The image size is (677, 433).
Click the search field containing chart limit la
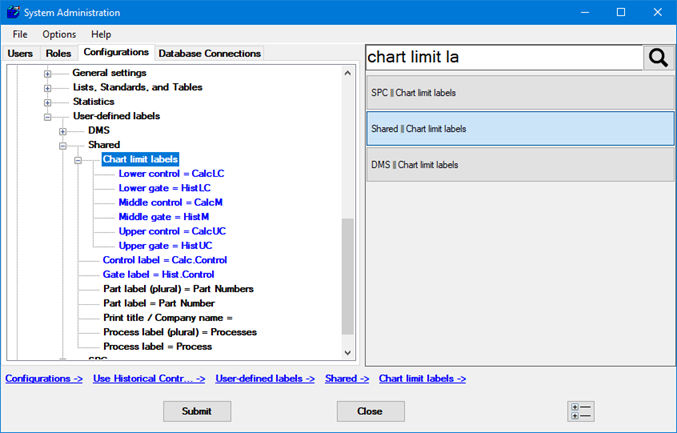click(x=503, y=58)
